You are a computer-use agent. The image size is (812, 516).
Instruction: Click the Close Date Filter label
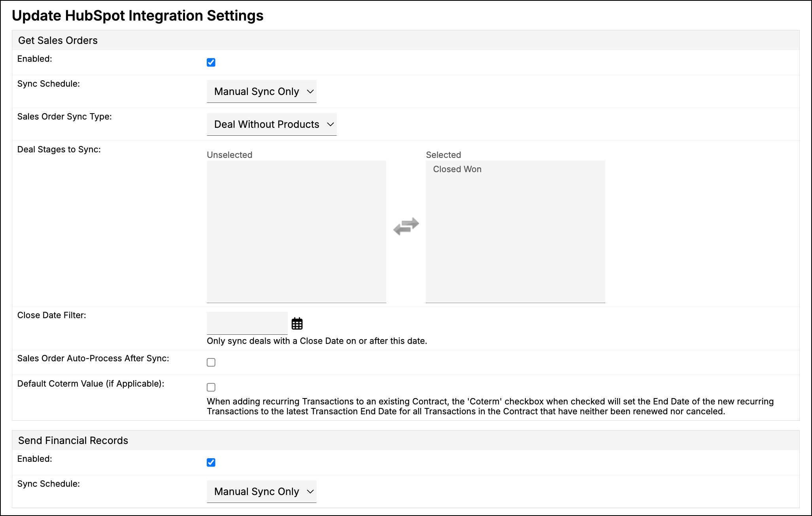point(52,315)
